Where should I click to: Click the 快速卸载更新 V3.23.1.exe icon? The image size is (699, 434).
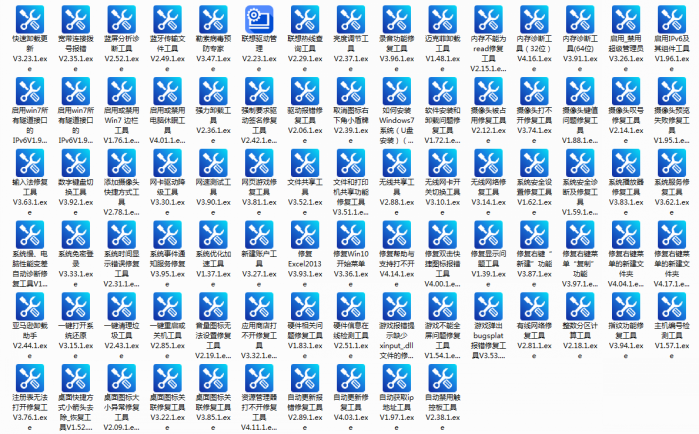[30, 20]
